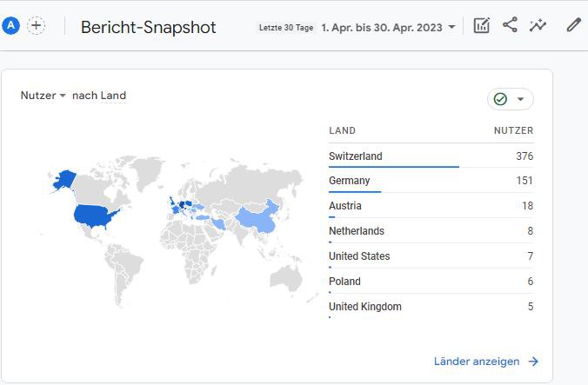Click the NUTZER column header
Screen dimensions: 588x385
pyautogui.click(x=513, y=130)
